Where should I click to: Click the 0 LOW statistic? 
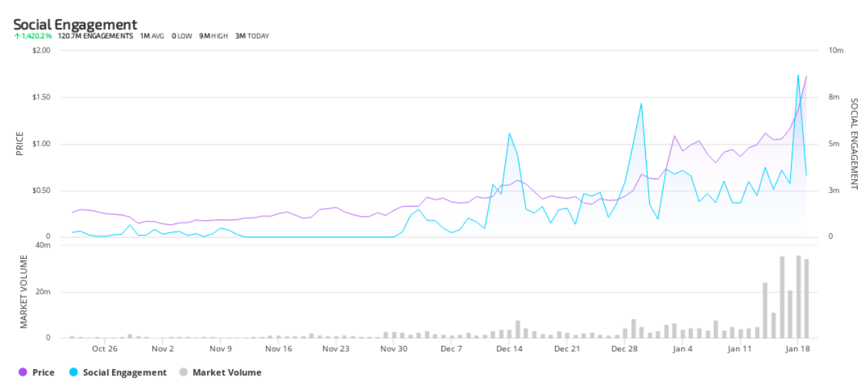click(182, 36)
